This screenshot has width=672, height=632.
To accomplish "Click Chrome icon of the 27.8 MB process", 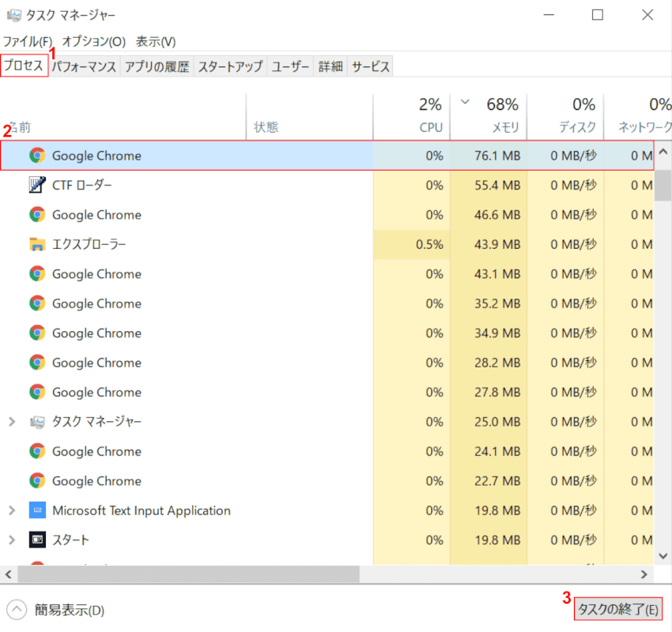I will coord(37,392).
